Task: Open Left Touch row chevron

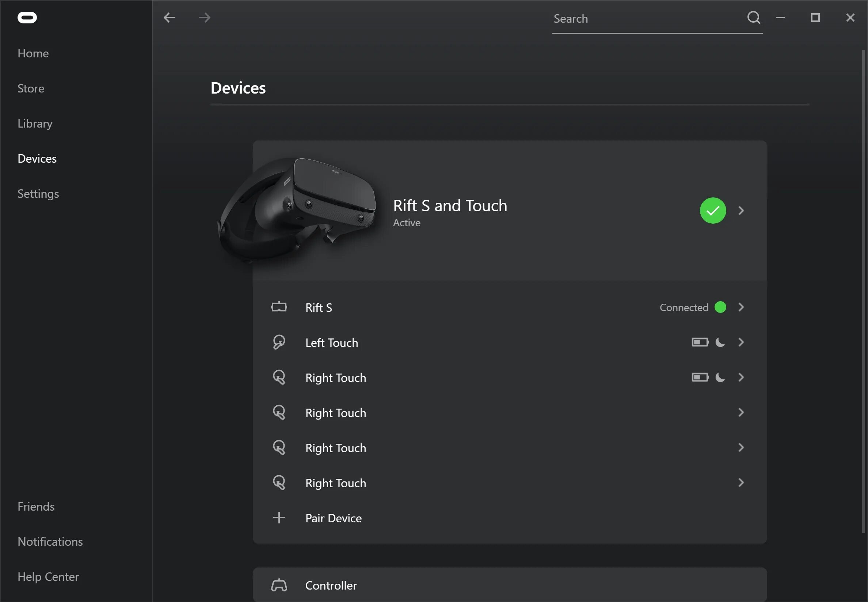Action: pyautogui.click(x=741, y=342)
